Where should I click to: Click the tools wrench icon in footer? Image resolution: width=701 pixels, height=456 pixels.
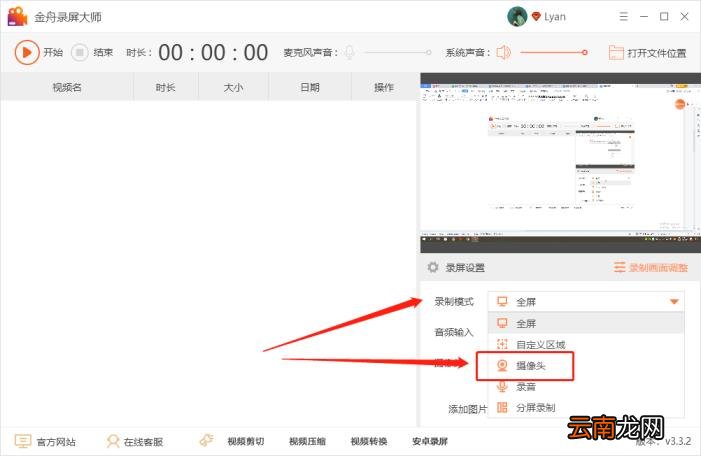click(x=206, y=440)
